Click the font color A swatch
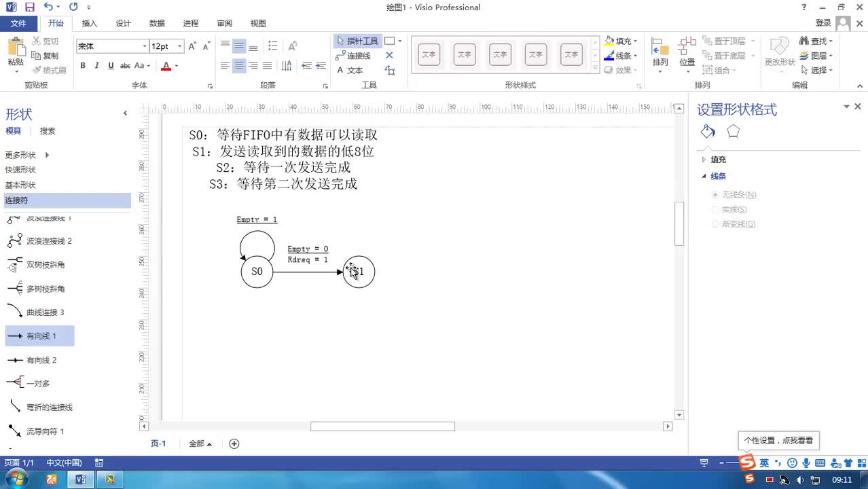868x489 pixels. (166, 66)
